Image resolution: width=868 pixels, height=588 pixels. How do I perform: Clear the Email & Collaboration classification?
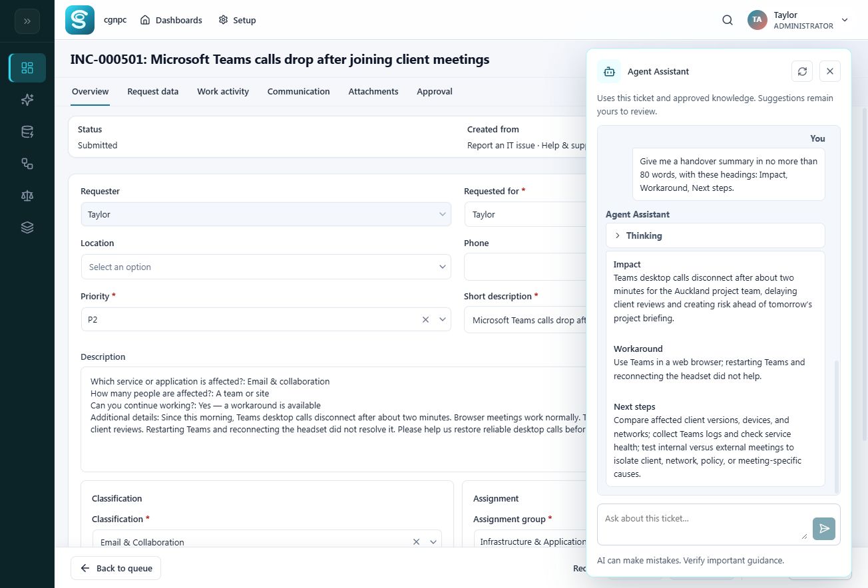pyautogui.click(x=417, y=542)
